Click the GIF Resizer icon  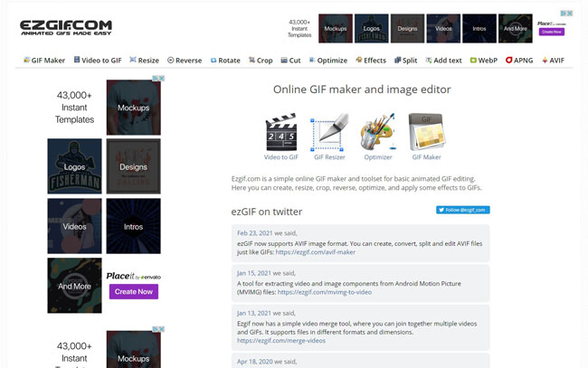[329, 132]
